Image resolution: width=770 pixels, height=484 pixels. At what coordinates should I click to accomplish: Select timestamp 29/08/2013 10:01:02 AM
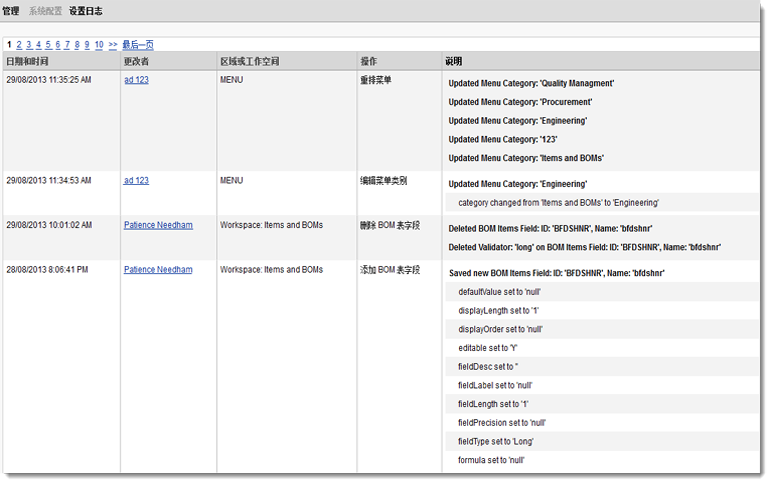click(x=49, y=225)
